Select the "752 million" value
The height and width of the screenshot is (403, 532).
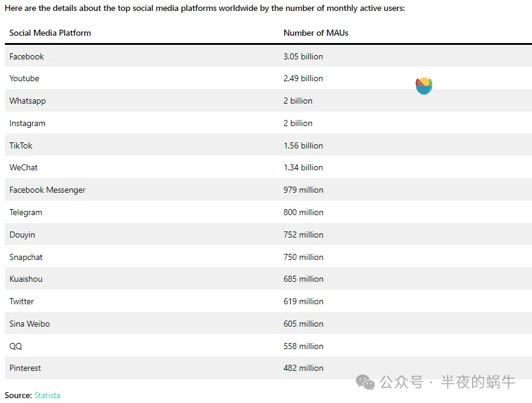[x=304, y=235]
